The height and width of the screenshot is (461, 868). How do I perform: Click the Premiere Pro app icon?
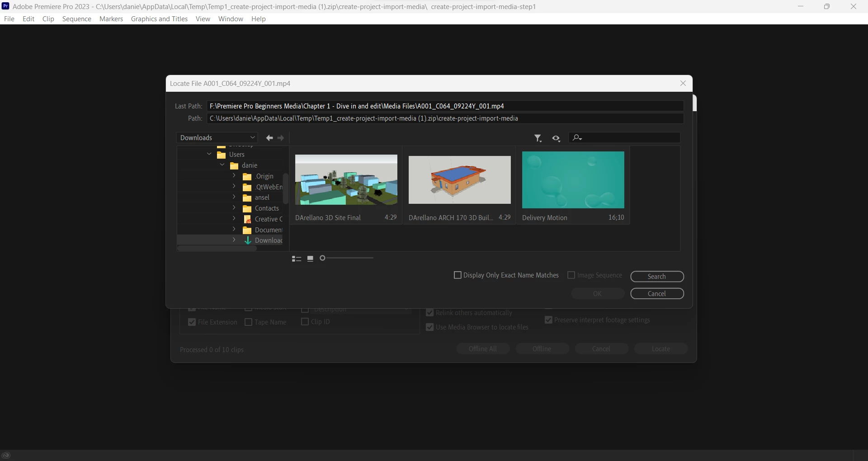[5, 6]
